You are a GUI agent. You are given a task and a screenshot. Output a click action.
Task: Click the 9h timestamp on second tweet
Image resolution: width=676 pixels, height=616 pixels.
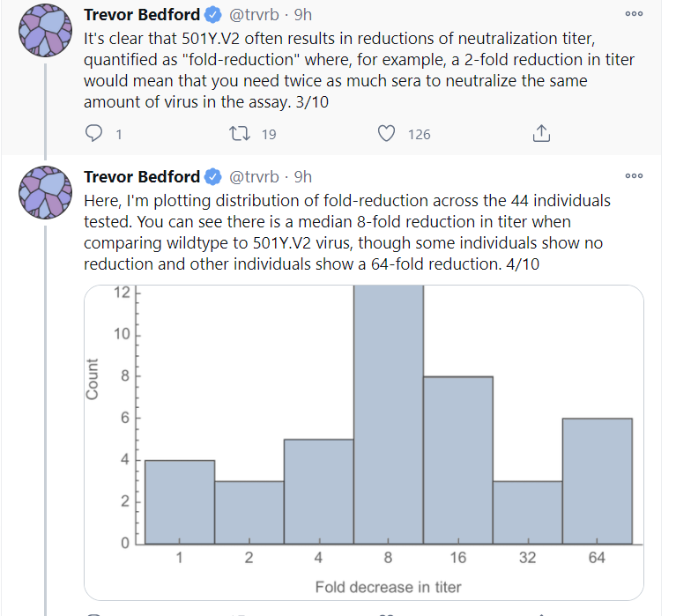(x=302, y=177)
